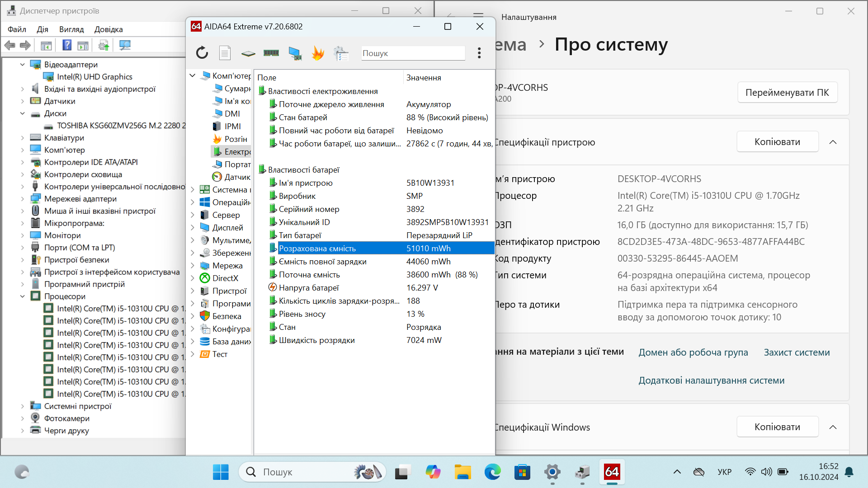Click the Device Manager update driver icon
868x488 pixels.
104,45
